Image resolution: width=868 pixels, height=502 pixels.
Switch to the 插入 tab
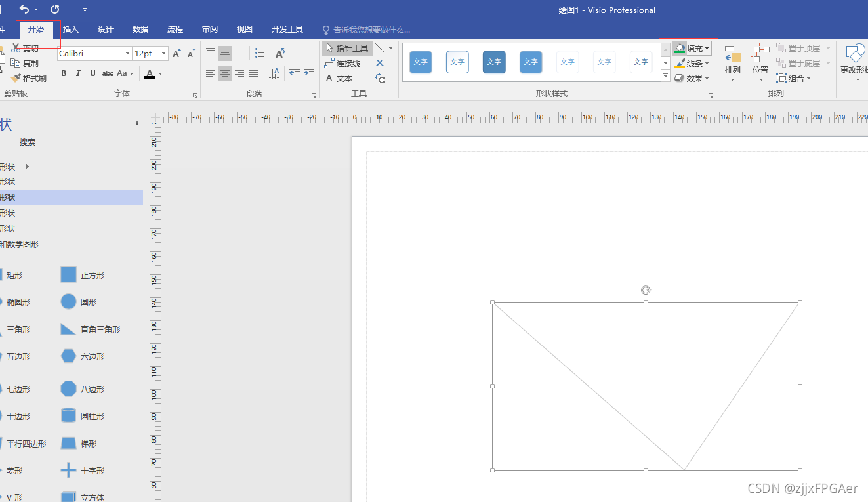(x=70, y=30)
